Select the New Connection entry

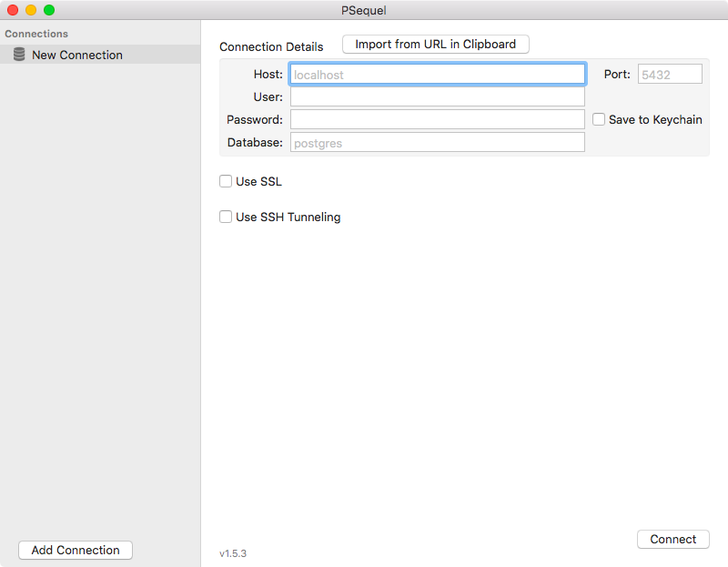point(100,55)
